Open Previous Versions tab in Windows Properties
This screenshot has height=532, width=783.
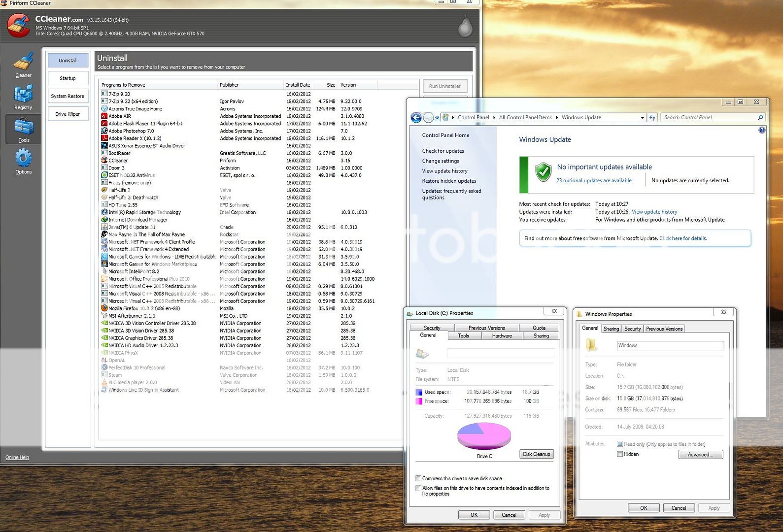pos(664,329)
